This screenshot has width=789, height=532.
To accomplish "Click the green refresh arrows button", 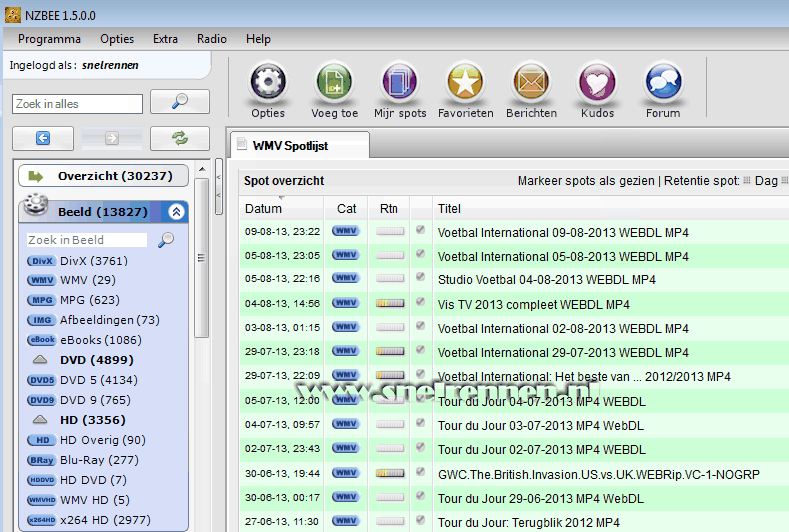I will pos(180,138).
